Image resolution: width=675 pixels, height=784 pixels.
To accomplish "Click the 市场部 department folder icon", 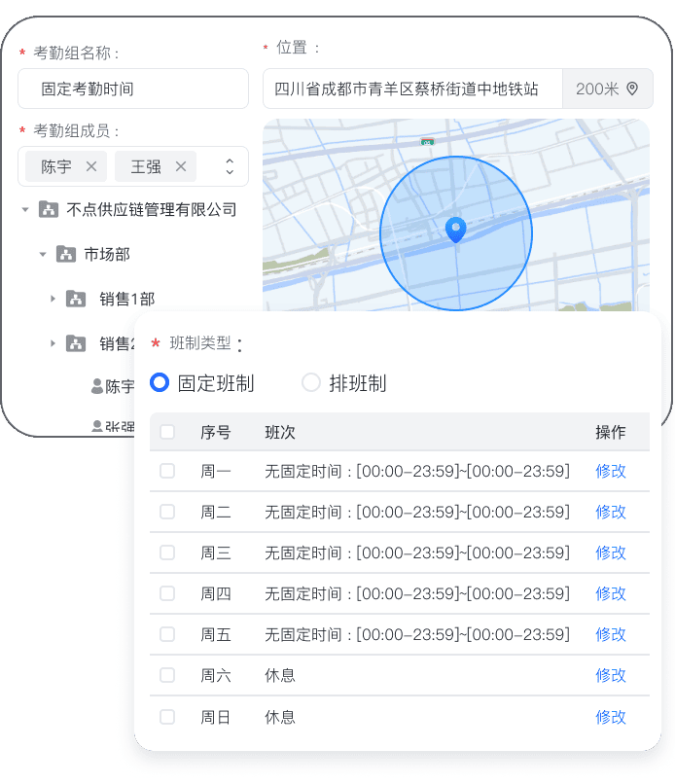I will [x=65, y=254].
